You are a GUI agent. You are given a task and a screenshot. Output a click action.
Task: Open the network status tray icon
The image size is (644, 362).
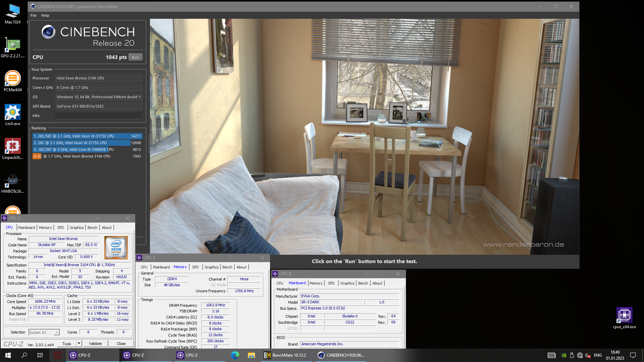[580, 355]
